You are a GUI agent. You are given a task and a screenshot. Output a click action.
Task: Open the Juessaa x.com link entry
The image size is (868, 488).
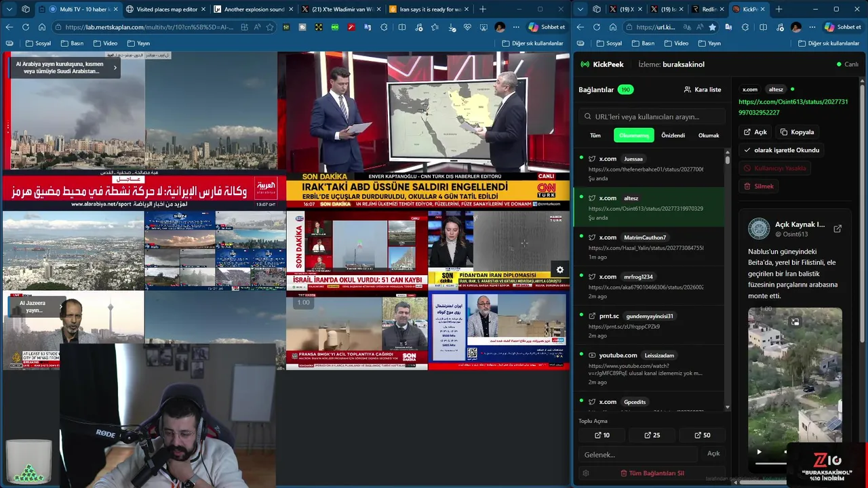[650, 168]
